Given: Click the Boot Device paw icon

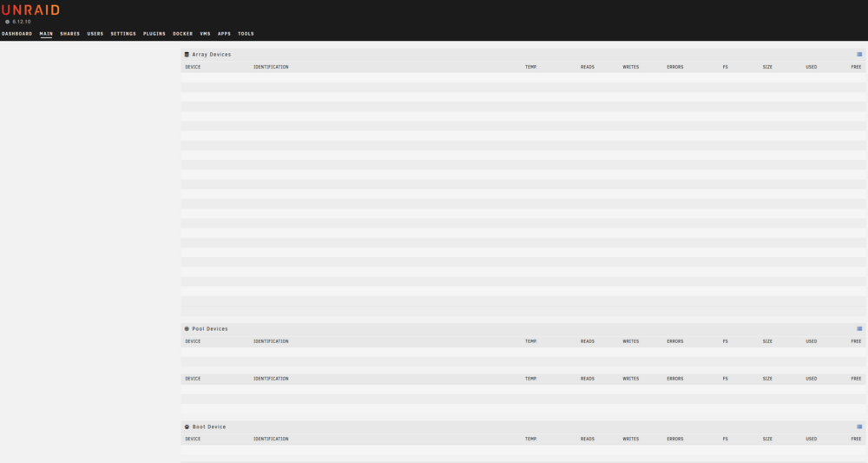Looking at the screenshot, I should pyautogui.click(x=187, y=427).
